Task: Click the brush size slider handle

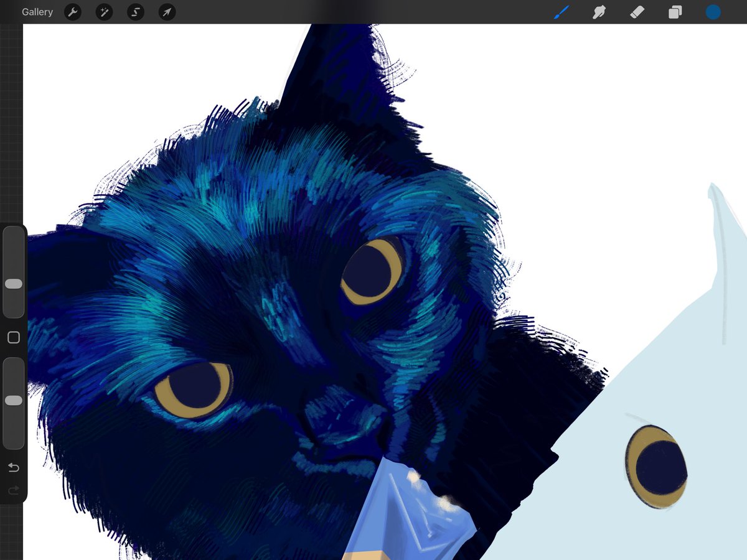Action: click(x=14, y=284)
